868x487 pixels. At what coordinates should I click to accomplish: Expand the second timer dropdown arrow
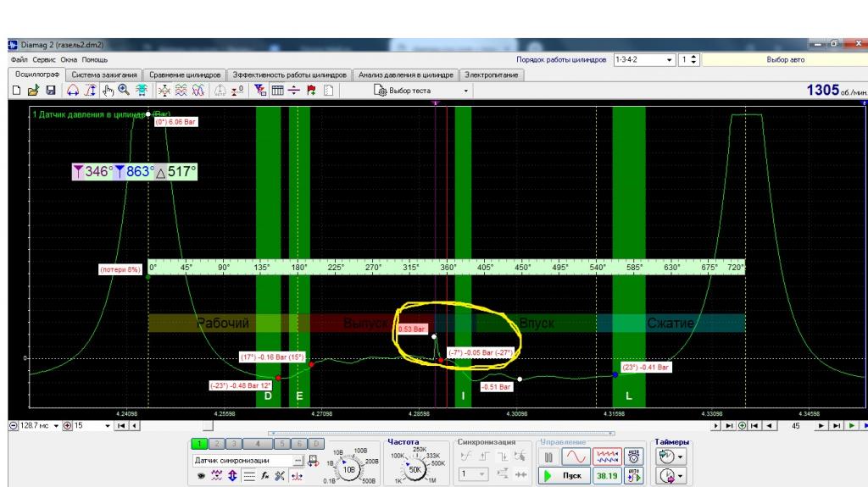click(681, 476)
